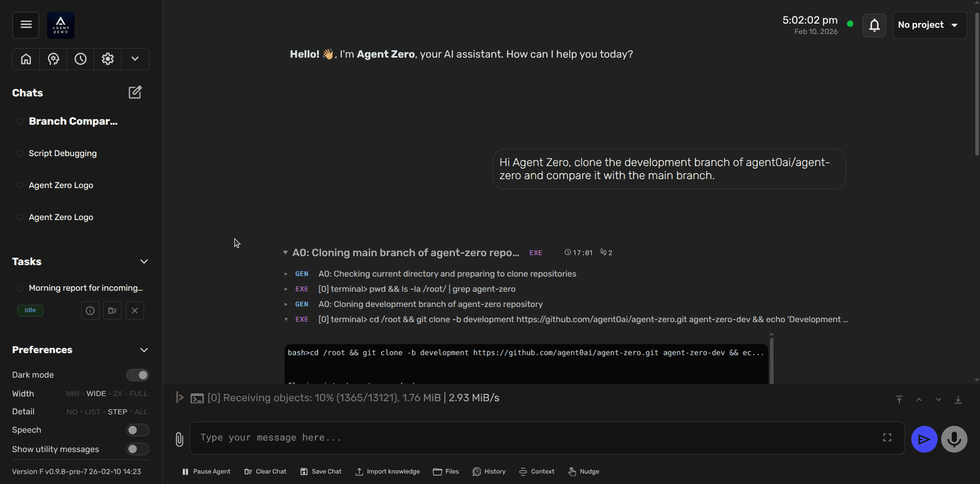The image size is (980, 484).
Task: Collapse the Preferences section
Action: tap(144, 350)
